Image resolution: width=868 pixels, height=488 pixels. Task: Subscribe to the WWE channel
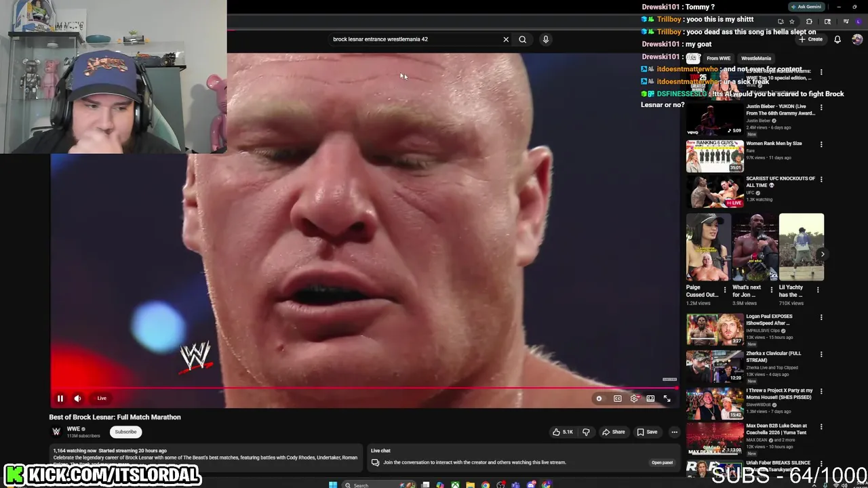125,432
